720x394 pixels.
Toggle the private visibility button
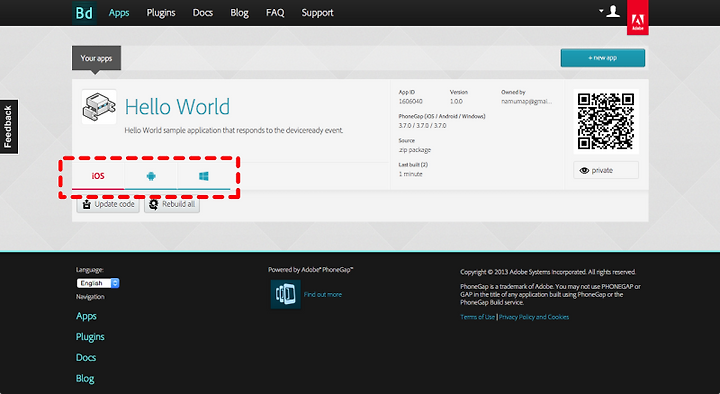coord(606,170)
